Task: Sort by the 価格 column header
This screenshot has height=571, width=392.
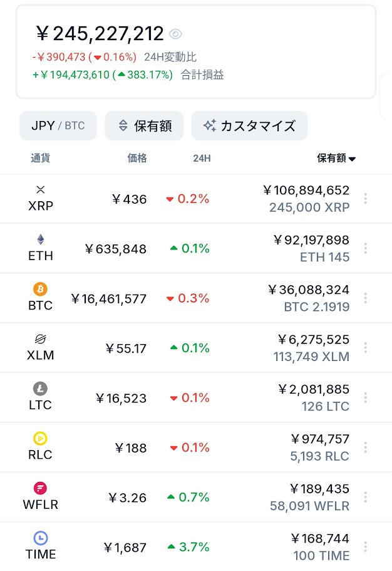Action: (x=137, y=158)
